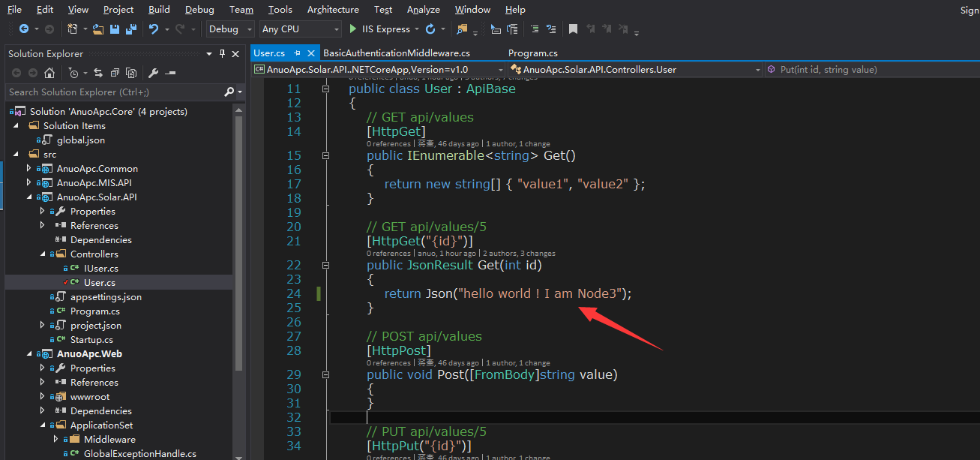980x460 pixels.
Task: Open the File menu
Action: coord(14,9)
